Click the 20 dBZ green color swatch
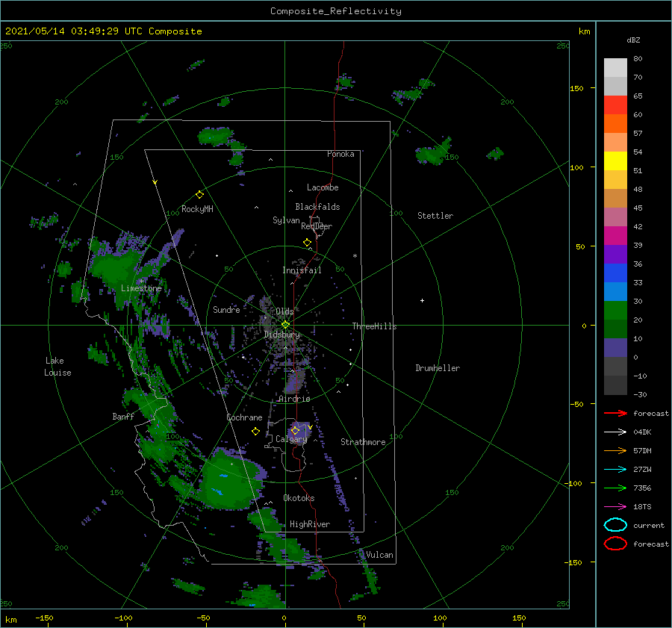 click(x=615, y=311)
